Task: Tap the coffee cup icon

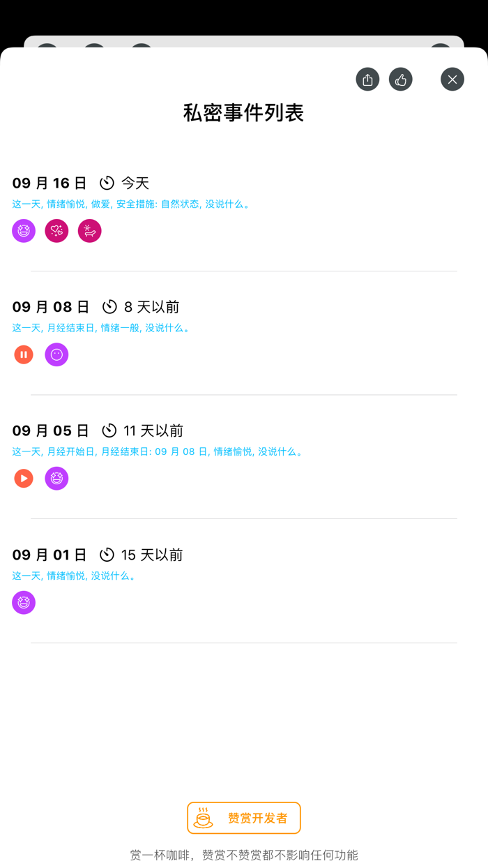Action: pos(203,818)
